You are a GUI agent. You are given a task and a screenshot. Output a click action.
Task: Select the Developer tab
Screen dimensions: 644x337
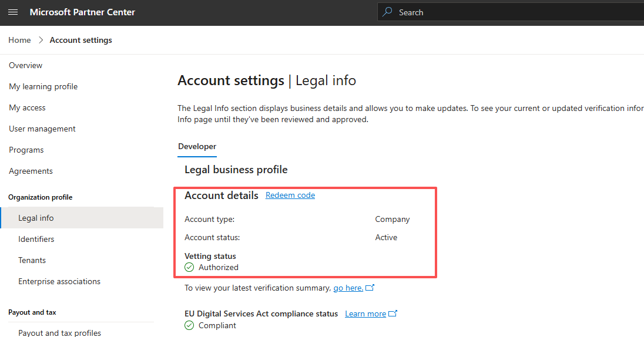tap(197, 147)
